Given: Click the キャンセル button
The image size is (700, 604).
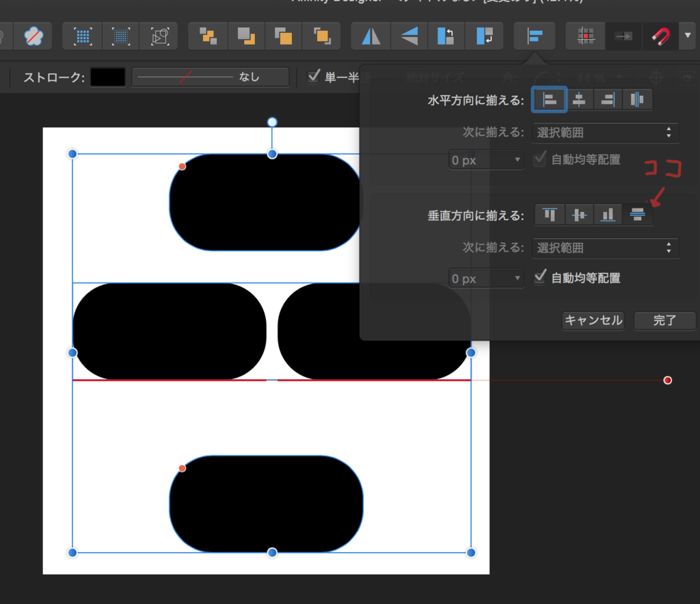Looking at the screenshot, I should [x=593, y=320].
